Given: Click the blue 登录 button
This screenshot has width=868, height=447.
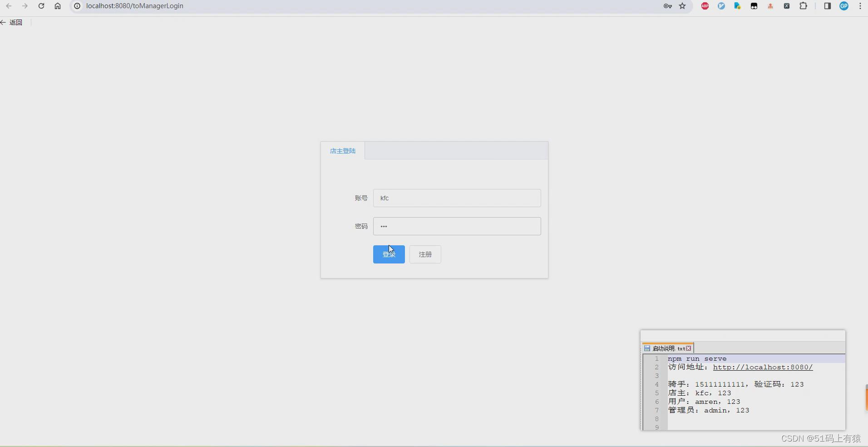Looking at the screenshot, I should (x=389, y=254).
